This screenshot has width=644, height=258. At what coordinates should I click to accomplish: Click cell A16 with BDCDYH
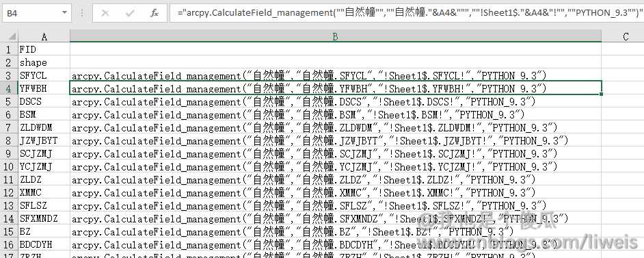pos(44,244)
